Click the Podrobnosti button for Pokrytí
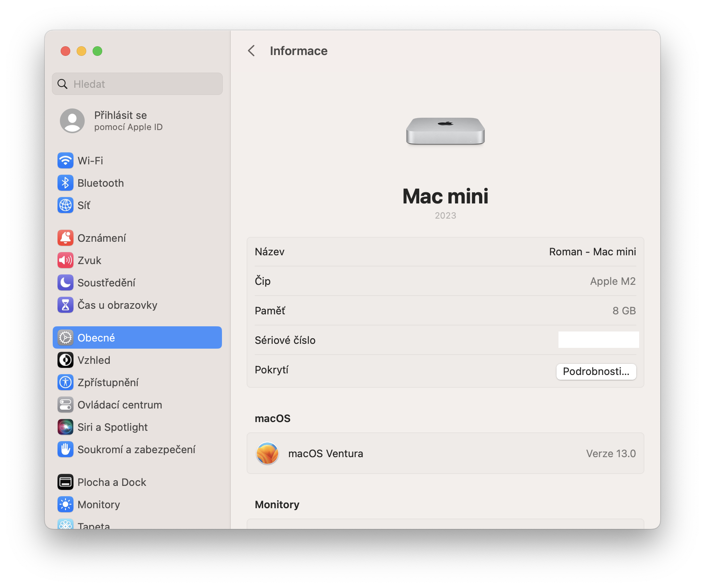 pos(596,371)
